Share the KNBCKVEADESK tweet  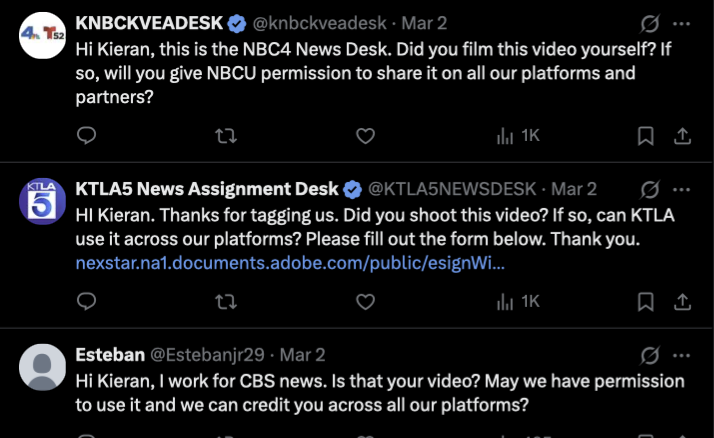click(682, 136)
